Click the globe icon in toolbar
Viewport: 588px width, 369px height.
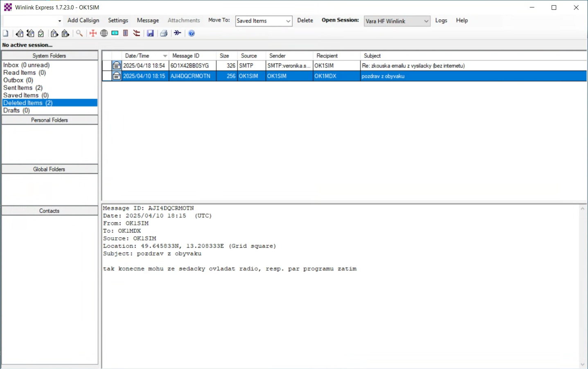point(104,34)
